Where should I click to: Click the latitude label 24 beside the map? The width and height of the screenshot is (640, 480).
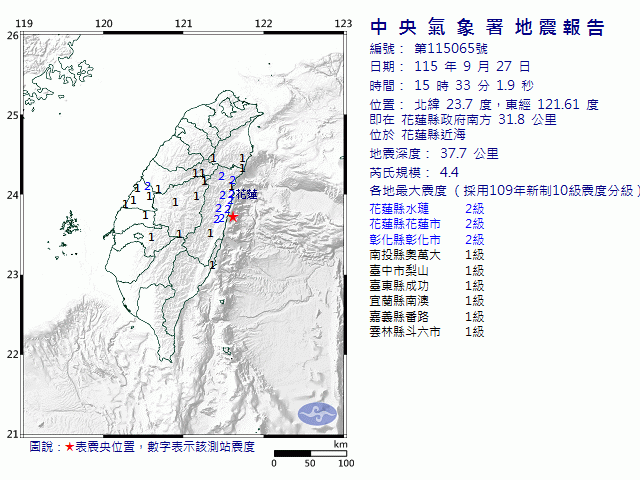pos(12,195)
